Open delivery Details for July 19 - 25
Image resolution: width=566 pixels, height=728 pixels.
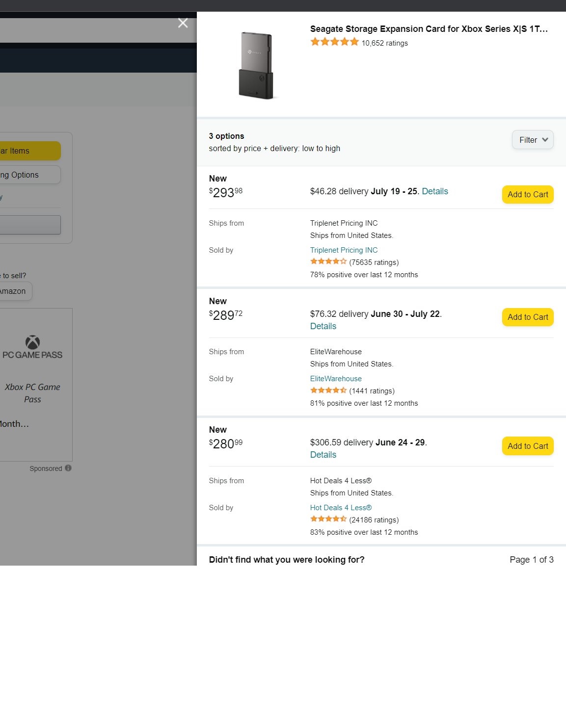point(435,191)
